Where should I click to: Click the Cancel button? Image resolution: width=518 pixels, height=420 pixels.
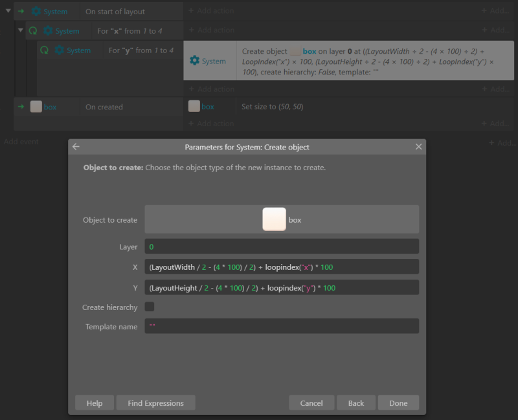(x=311, y=403)
